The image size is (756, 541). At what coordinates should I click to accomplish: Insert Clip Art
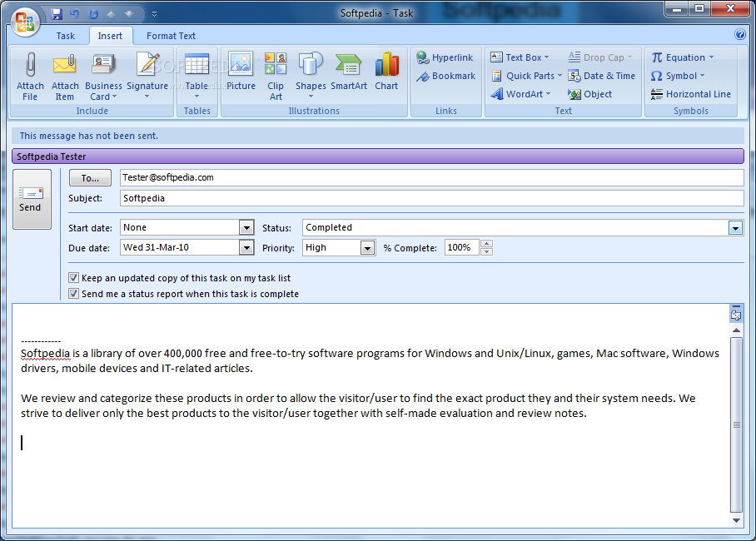pos(276,77)
